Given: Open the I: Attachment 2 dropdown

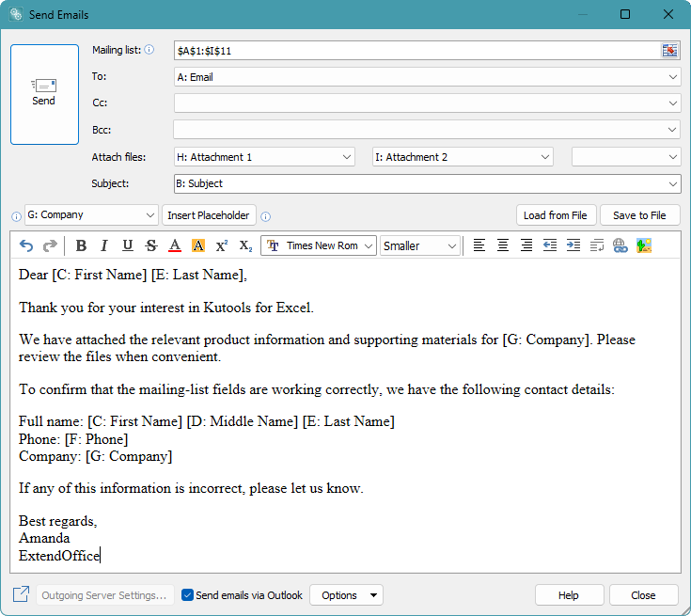Looking at the screenshot, I should [x=545, y=157].
